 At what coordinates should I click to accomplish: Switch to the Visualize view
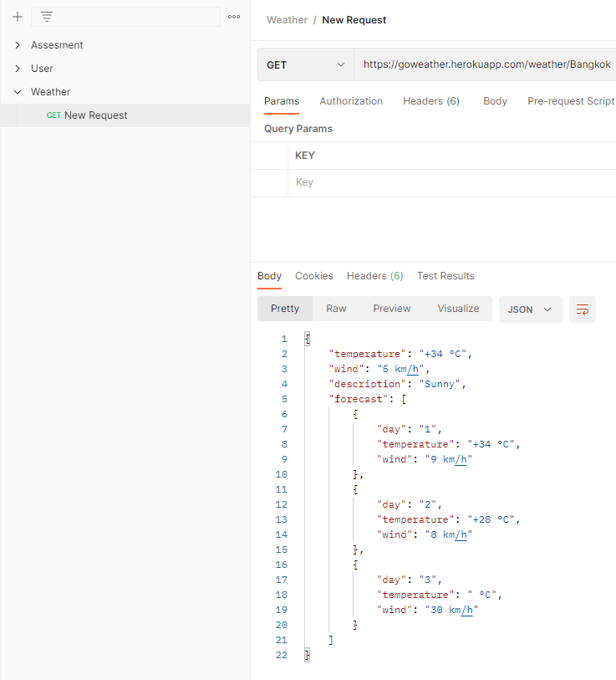(458, 309)
